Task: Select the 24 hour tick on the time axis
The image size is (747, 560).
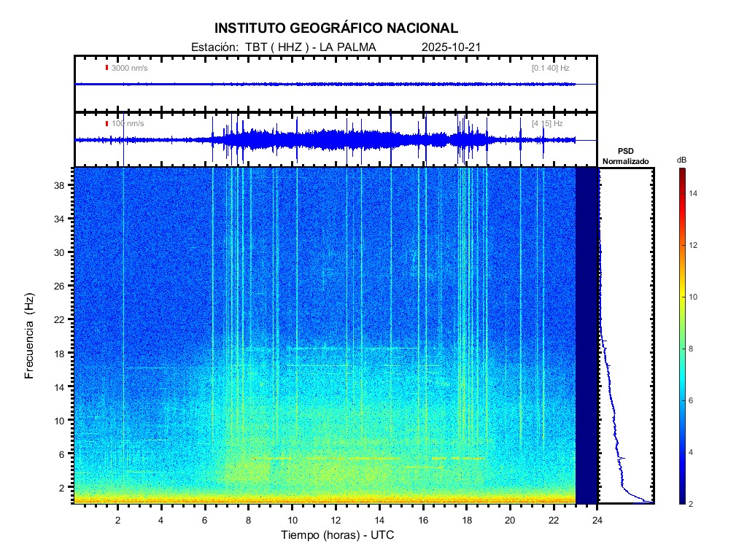Action: coord(597,519)
